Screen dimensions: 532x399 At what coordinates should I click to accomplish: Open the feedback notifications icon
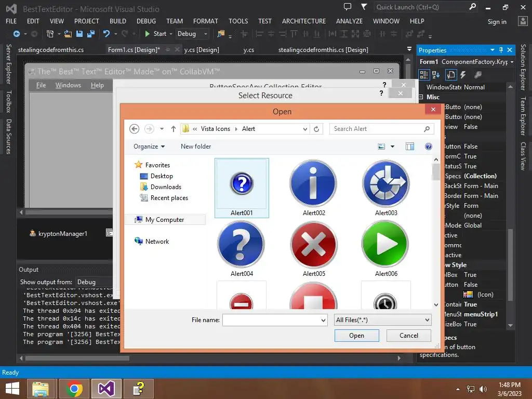(348, 7)
